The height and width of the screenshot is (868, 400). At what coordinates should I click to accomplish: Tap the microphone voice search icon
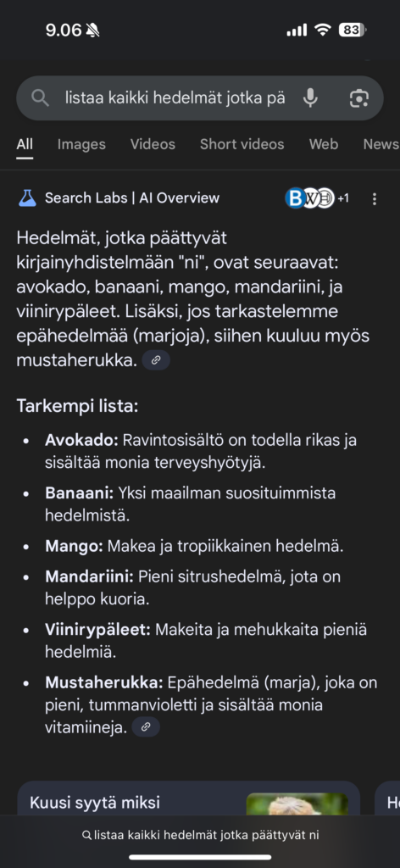coord(310,98)
